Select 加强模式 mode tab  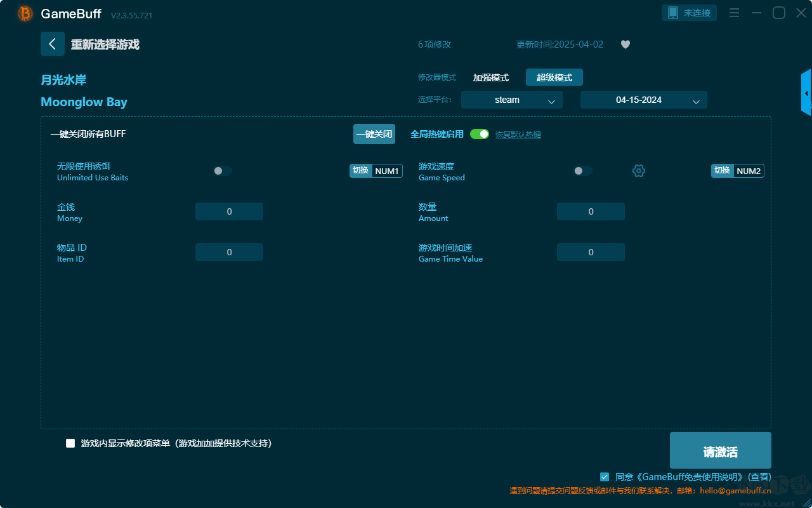point(491,77)
